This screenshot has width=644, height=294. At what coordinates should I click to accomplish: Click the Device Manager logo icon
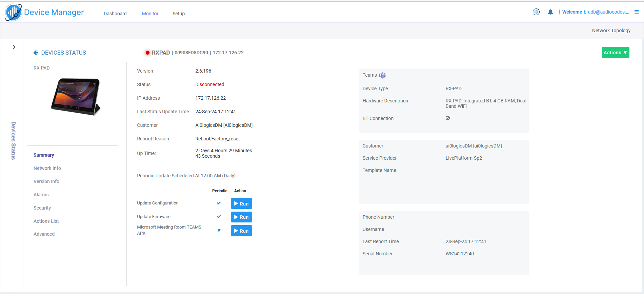[14, 13]
